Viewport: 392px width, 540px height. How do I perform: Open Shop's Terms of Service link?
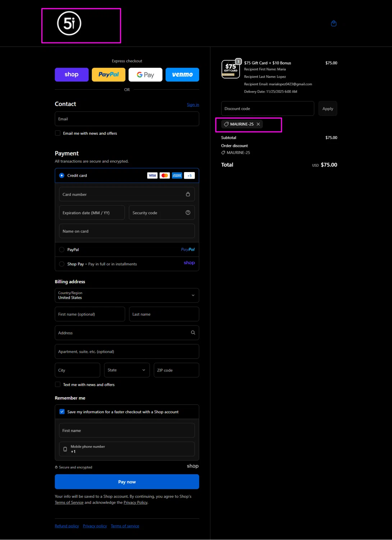coord(69,503)
